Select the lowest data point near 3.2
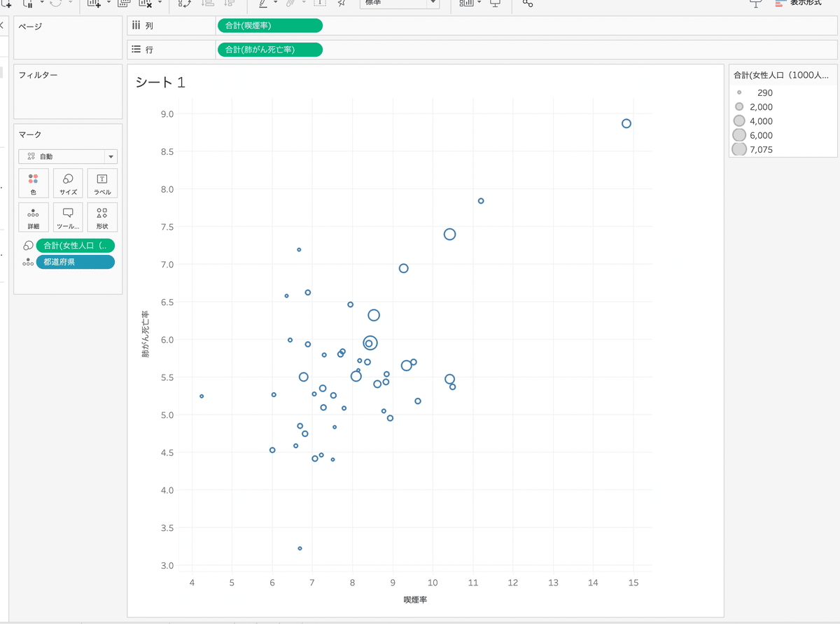Viewport: 840px width, 624px height. pyautogui.click(x=300, y=548)
